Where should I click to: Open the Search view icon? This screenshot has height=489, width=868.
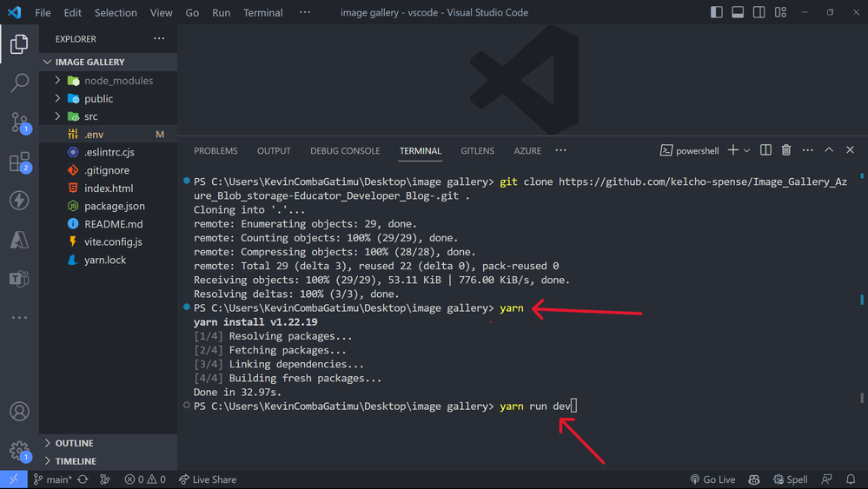pos(19,83)
